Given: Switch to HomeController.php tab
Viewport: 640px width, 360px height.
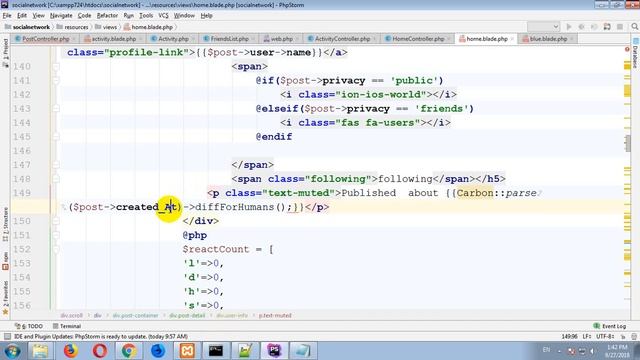Looking at the screenshot, I should point(418,39).
